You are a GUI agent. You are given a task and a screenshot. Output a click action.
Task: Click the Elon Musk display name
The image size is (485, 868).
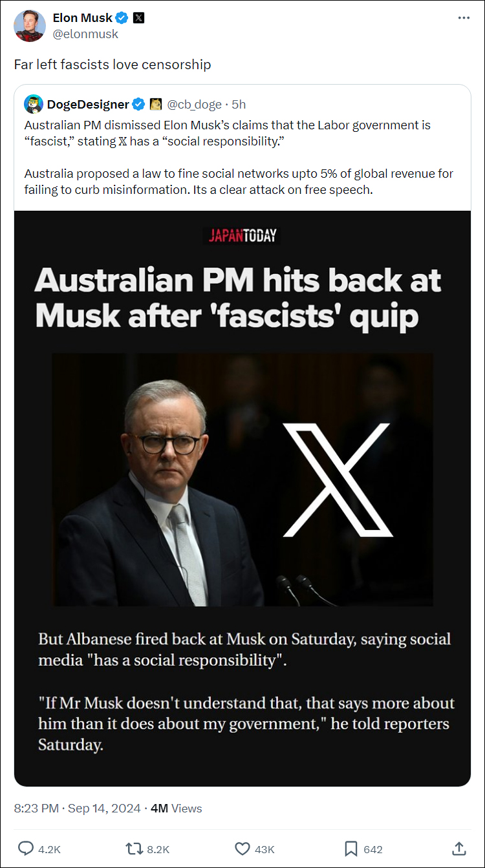[x=83, y=18]
